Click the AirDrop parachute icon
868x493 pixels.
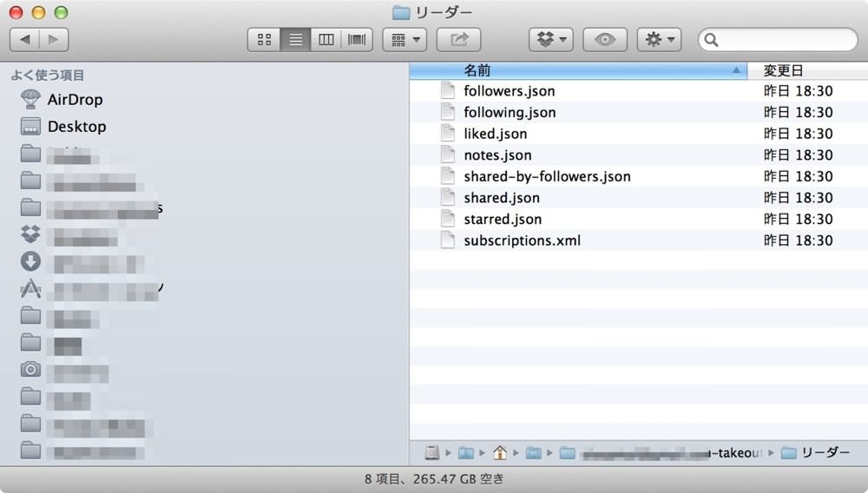30,100
